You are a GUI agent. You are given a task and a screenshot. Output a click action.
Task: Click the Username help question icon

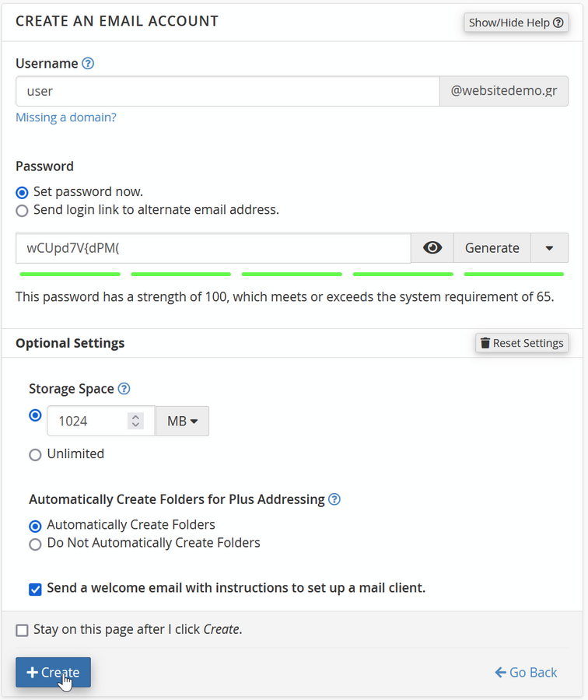88,64
